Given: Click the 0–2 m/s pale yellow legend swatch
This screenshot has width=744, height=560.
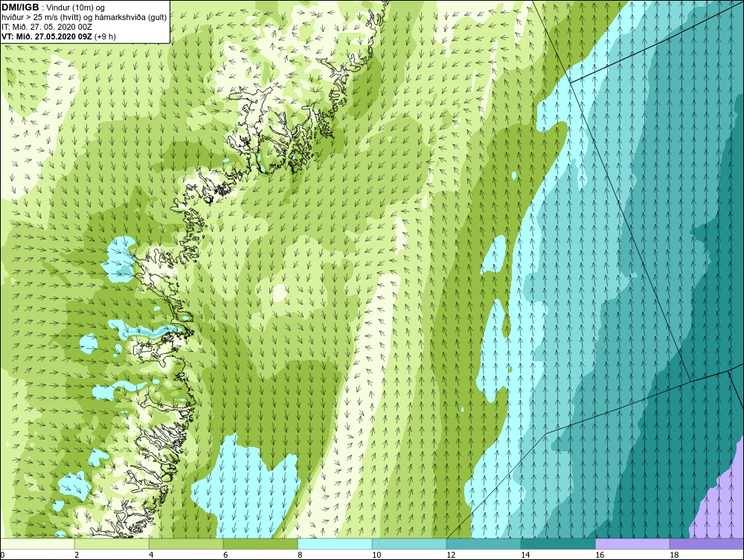Looking at the screenshot, I should pos(37,544).
